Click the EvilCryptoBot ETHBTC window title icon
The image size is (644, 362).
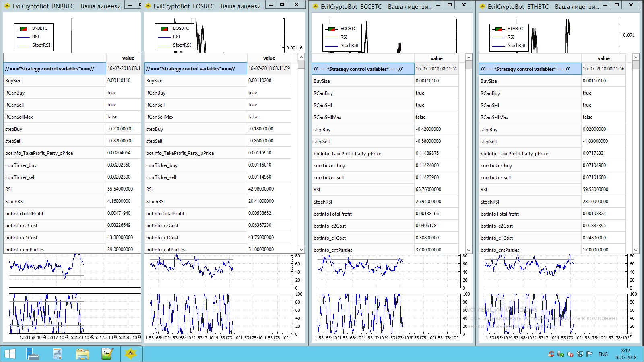482,6
